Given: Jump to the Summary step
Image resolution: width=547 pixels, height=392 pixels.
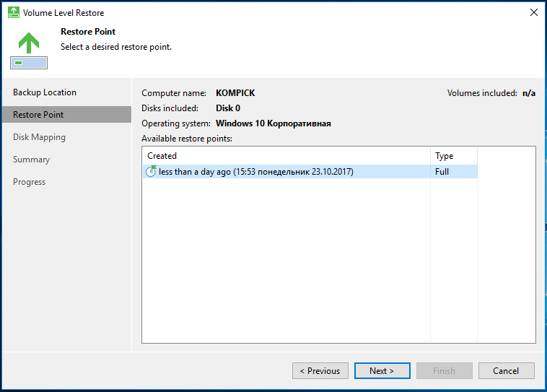Looking at the screenshot, I should 31,160.
